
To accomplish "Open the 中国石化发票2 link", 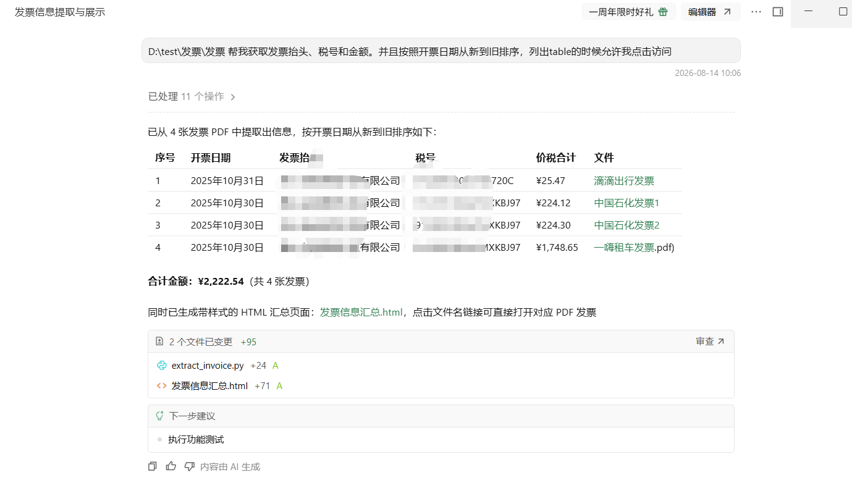I will 627,225.
